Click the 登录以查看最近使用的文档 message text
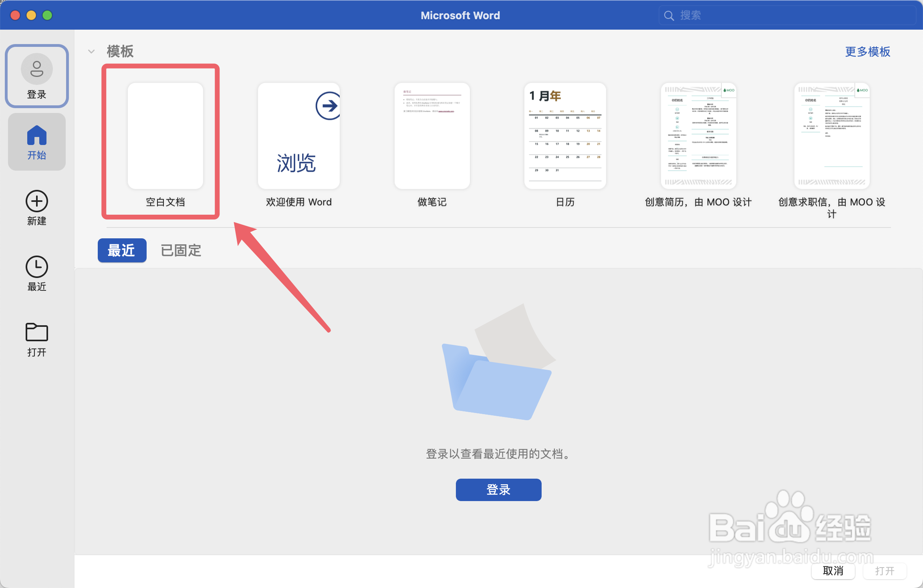The width and height of the screenshot is (923, 588). pyautogui.click(x=499, y=454)
